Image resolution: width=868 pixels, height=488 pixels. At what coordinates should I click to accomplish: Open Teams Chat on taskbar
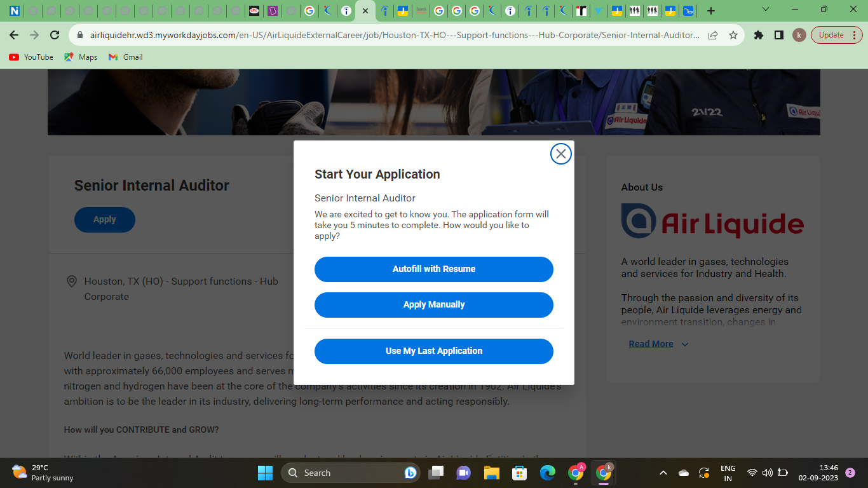463,473
